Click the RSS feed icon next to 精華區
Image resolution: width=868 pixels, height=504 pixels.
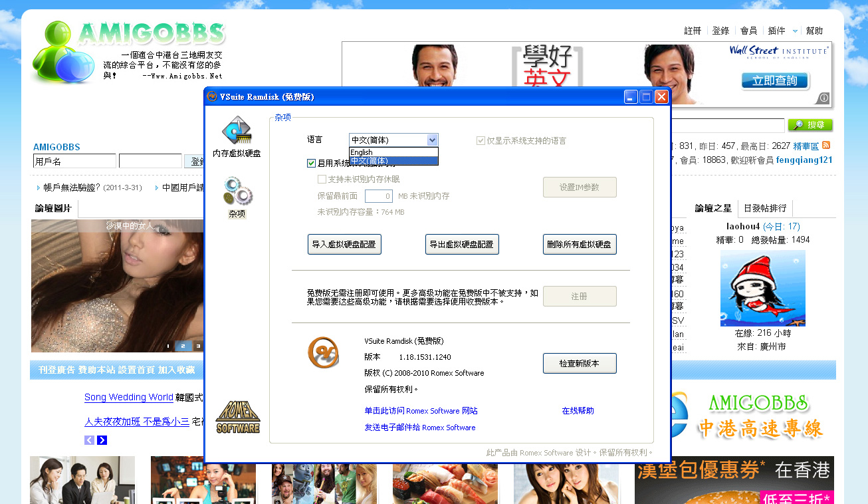(826, 146)
